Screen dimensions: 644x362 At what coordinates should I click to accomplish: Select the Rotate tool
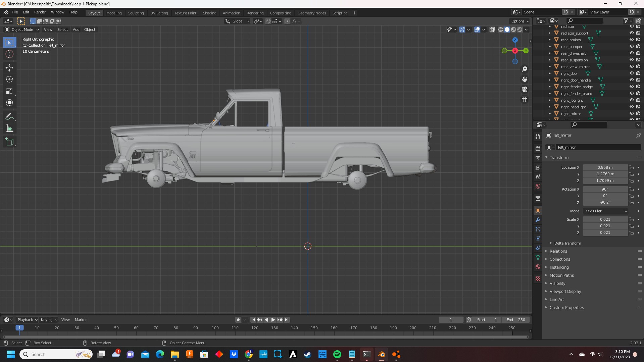coord(9,80)
